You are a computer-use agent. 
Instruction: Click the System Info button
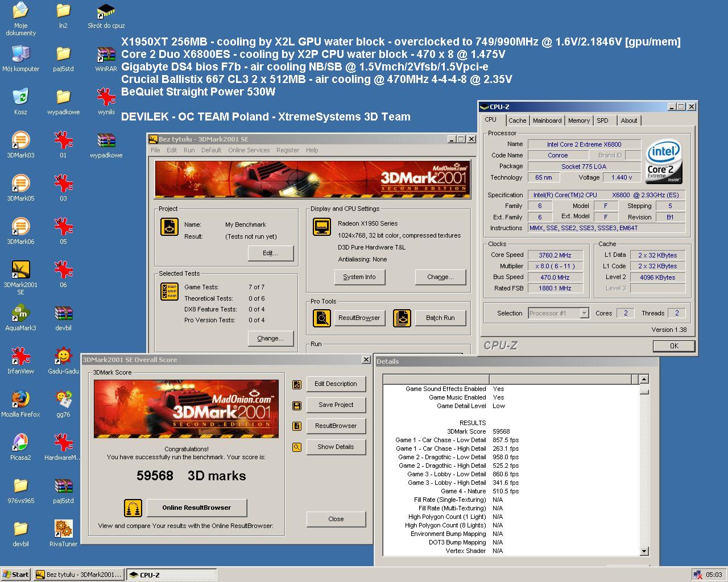[x=359, y=277]
